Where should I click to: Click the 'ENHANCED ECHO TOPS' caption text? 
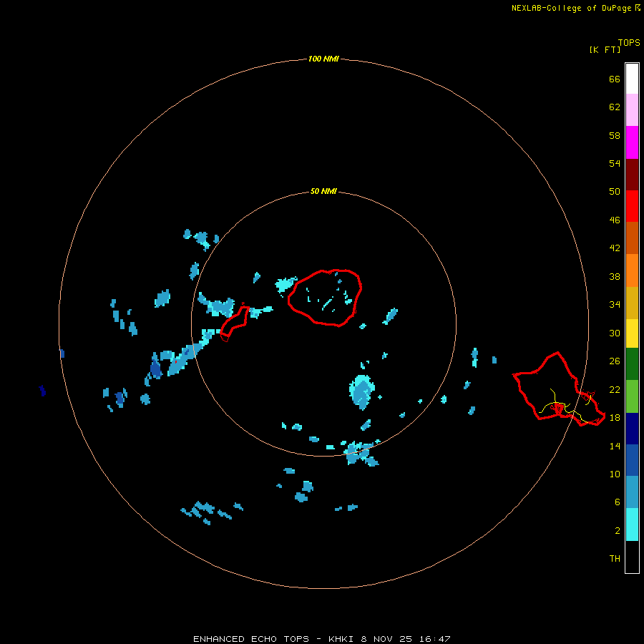click(x=251, y=639)
